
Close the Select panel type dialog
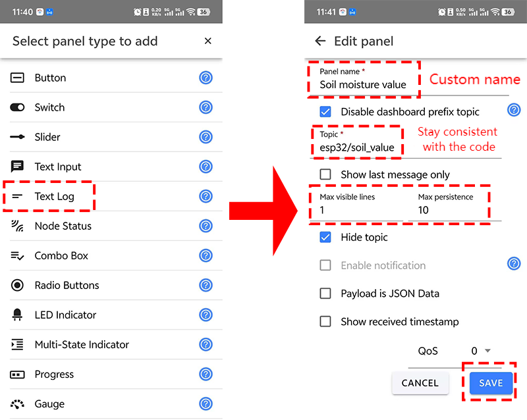click(x=208, y=41)
